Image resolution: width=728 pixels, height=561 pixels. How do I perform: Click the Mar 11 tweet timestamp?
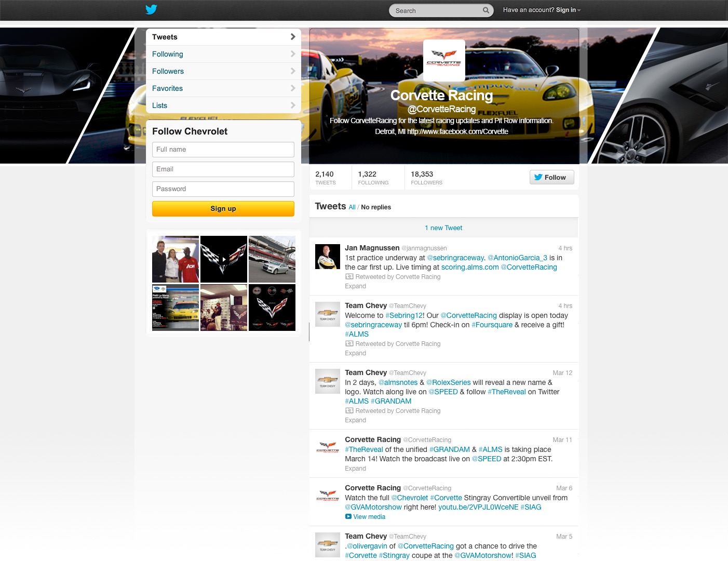pyautogui.click(x=562, y=440)
